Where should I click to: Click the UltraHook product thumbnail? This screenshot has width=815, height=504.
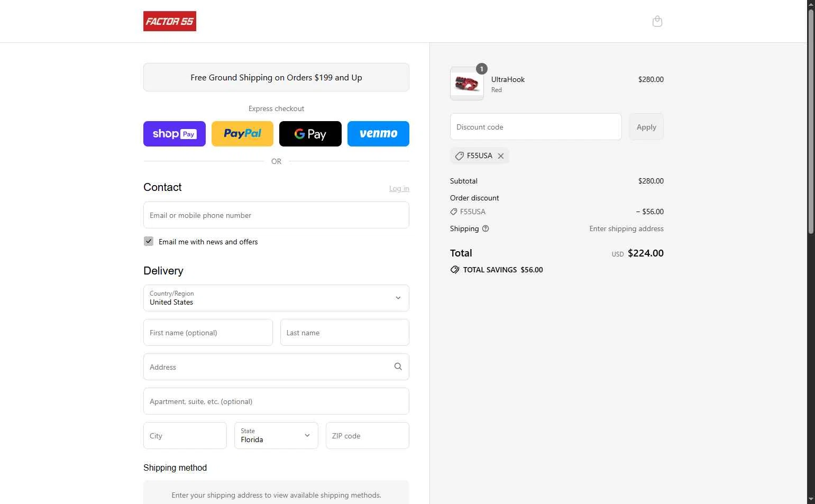467,84
